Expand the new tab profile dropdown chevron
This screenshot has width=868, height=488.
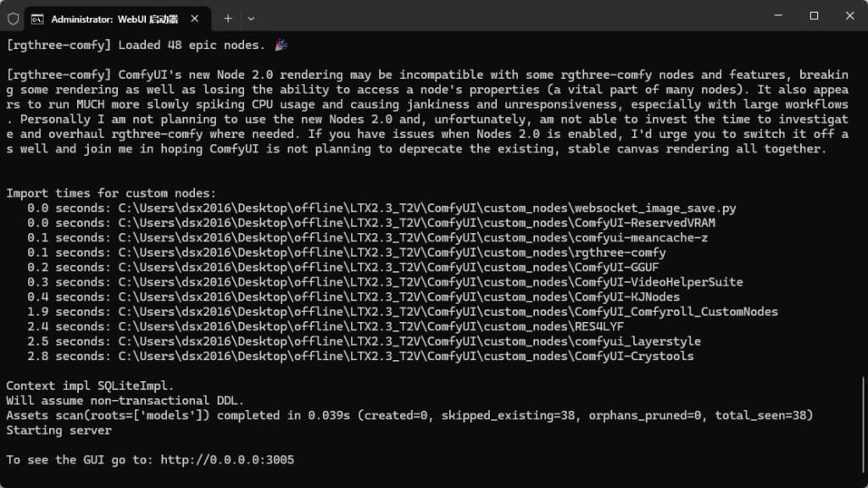[x=251, y=18]
